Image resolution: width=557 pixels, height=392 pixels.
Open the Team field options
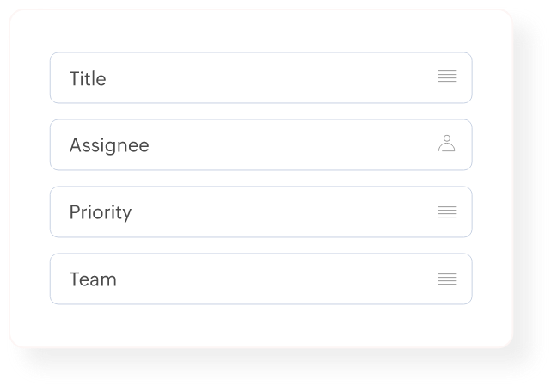(447, 279)
